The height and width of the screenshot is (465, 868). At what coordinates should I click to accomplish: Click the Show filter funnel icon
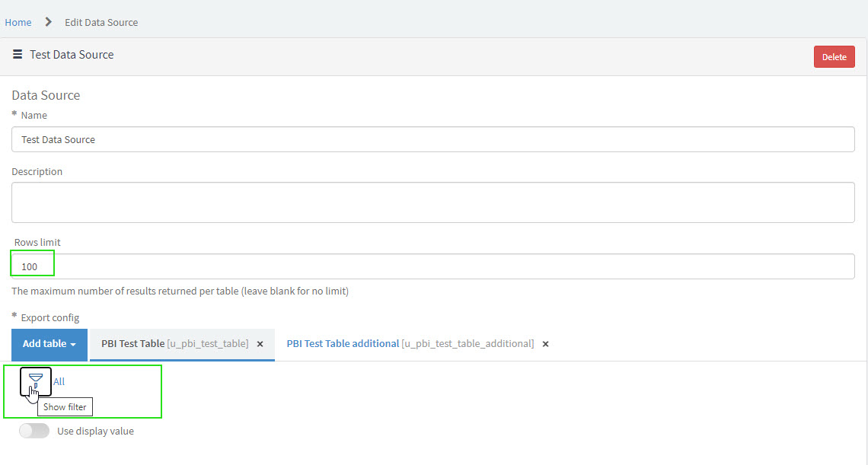click(36, 379)
